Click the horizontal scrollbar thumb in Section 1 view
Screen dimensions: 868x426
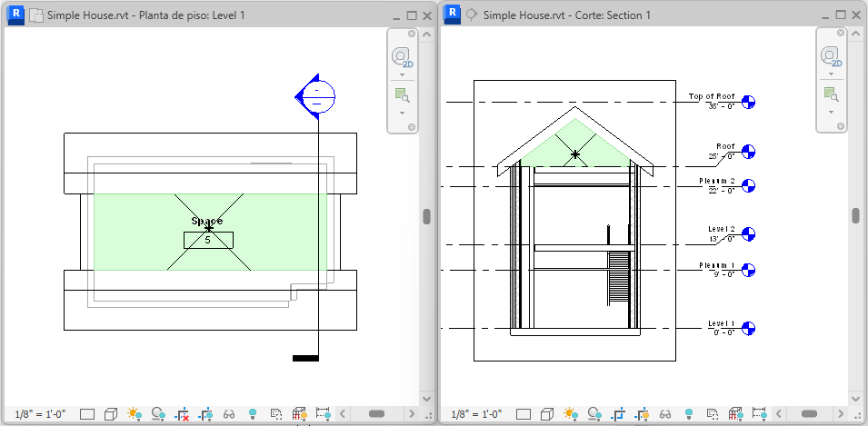[809, 414]
